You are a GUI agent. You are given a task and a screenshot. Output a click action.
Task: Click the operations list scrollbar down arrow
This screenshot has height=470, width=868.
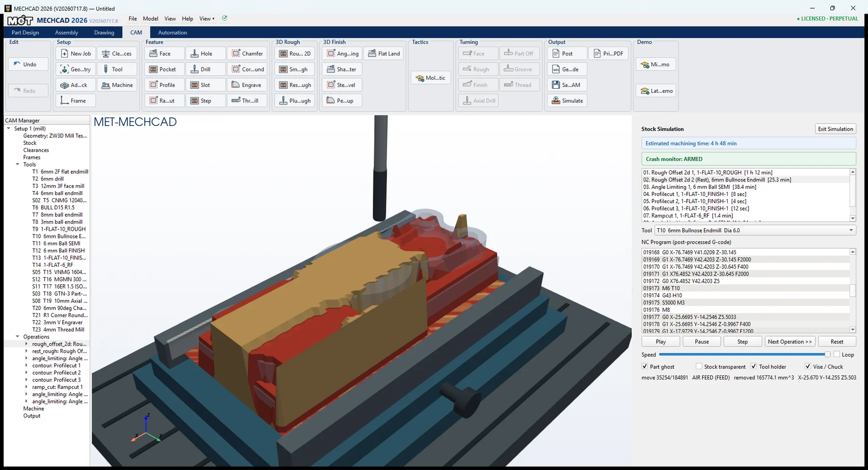tap(853, 219)
